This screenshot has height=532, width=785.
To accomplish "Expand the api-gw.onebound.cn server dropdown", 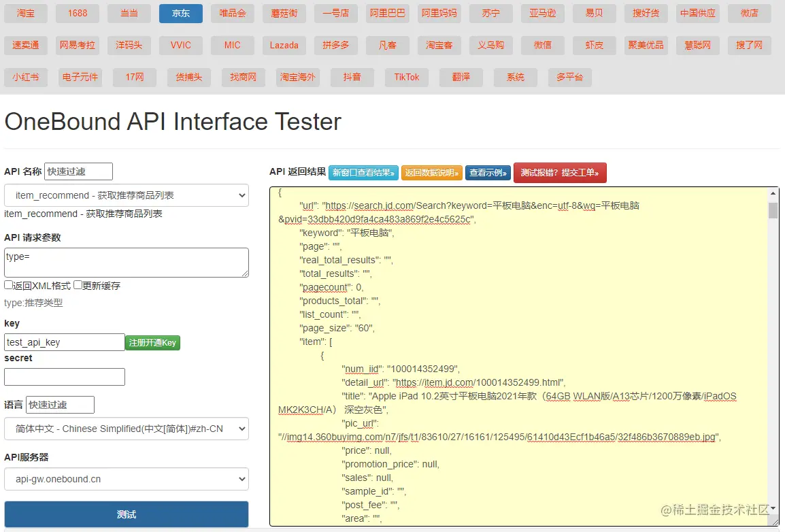I will [x=126, y=479].
